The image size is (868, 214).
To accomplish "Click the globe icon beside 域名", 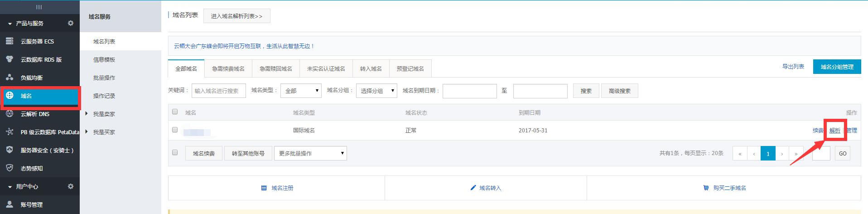I will click(x=10, y=96).
